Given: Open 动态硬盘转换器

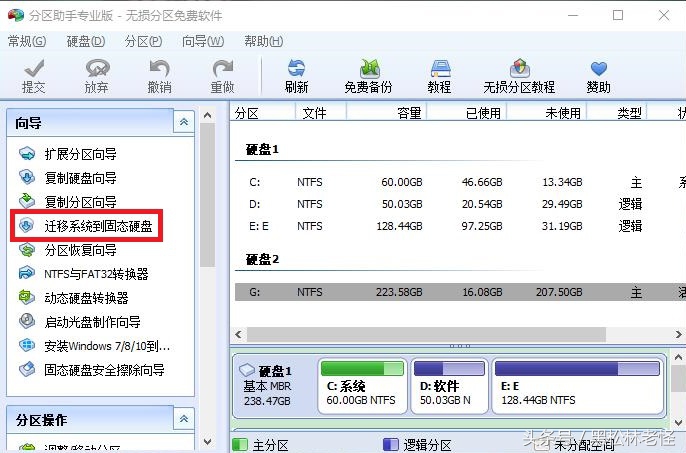Looking at the screenshot, I should point(74,298).
